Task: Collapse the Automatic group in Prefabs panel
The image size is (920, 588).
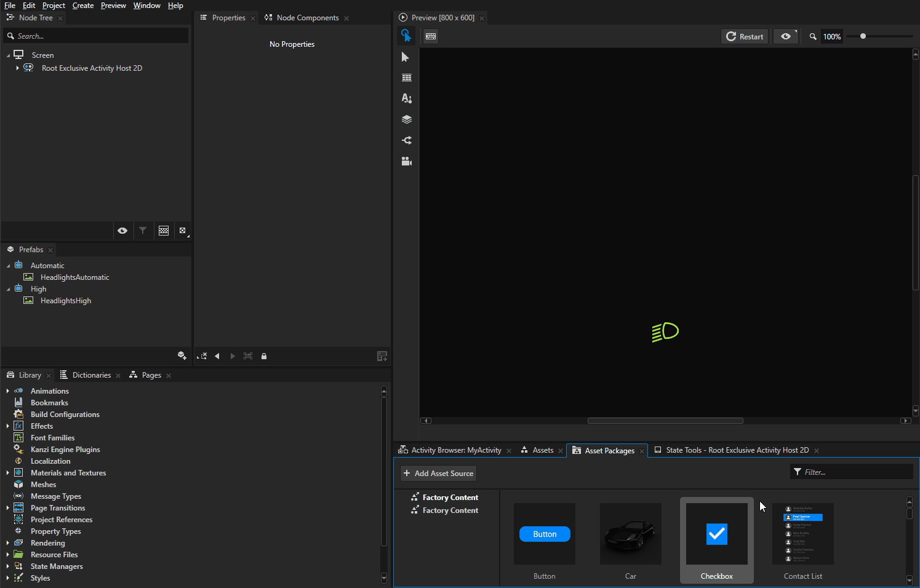Action: click(x=8, y=264)
